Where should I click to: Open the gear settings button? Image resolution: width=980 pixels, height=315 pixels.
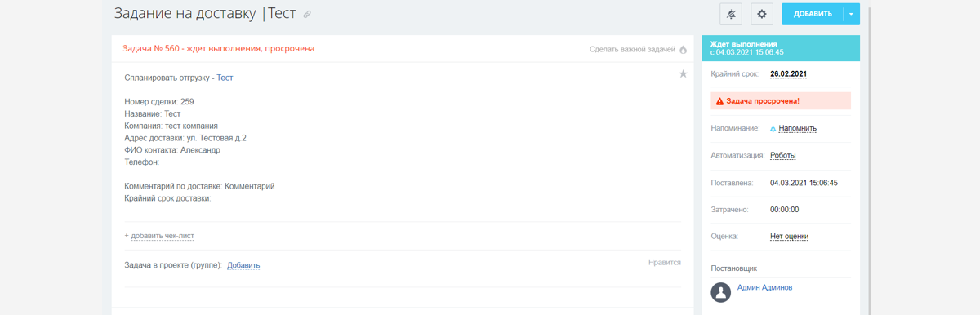point(762,14)
